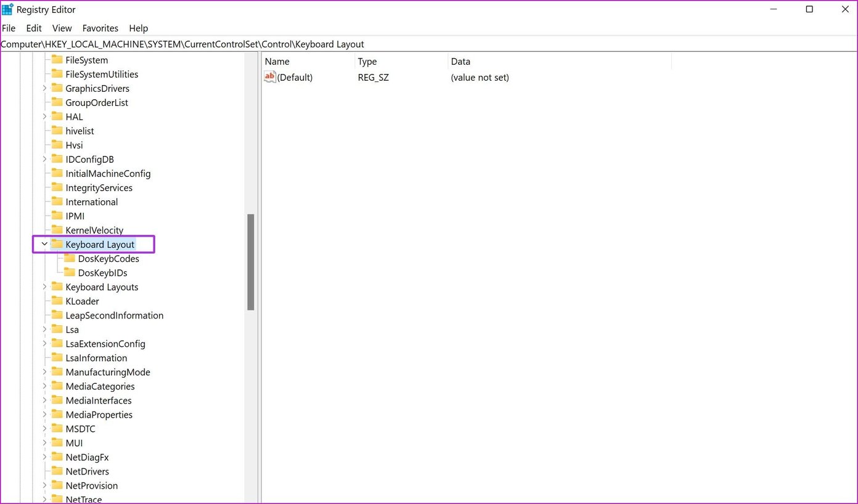Viewport: 858px width, 504px height.
Task: Click the '(value not set)' data cell
Action: pos(480,78)
